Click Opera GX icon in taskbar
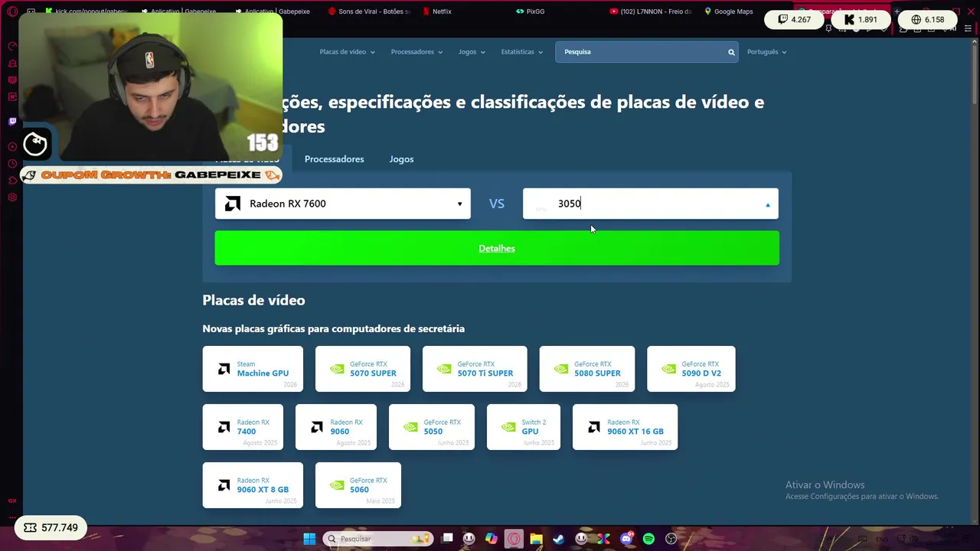Viewport: 980px width, 551px height. (514, 539)
